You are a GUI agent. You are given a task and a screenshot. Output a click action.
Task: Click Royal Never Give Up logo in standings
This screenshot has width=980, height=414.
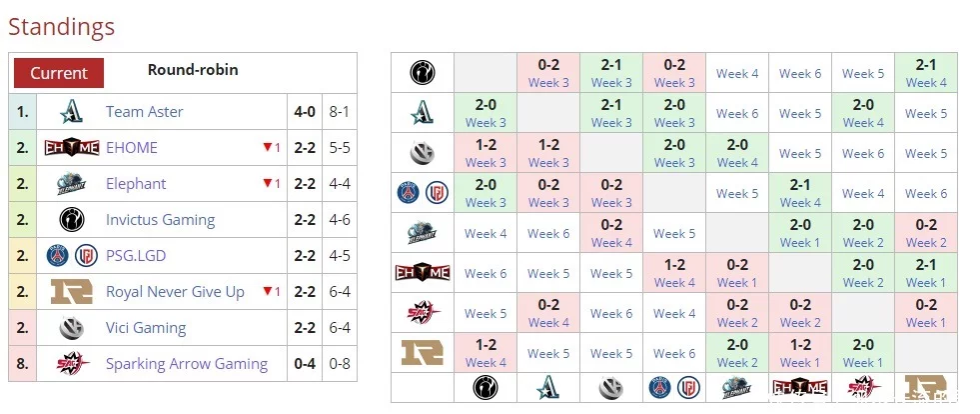pyautogui.click(x=72, y=291)
